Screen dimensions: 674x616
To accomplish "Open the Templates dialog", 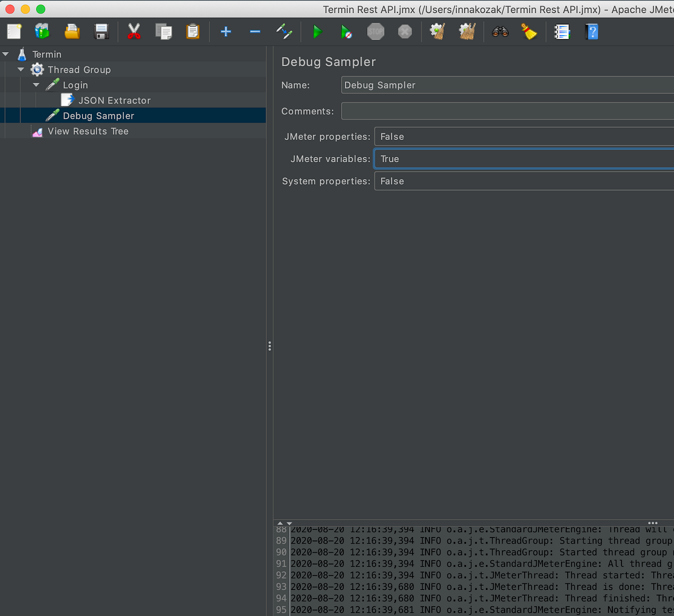I will [42, 31].
